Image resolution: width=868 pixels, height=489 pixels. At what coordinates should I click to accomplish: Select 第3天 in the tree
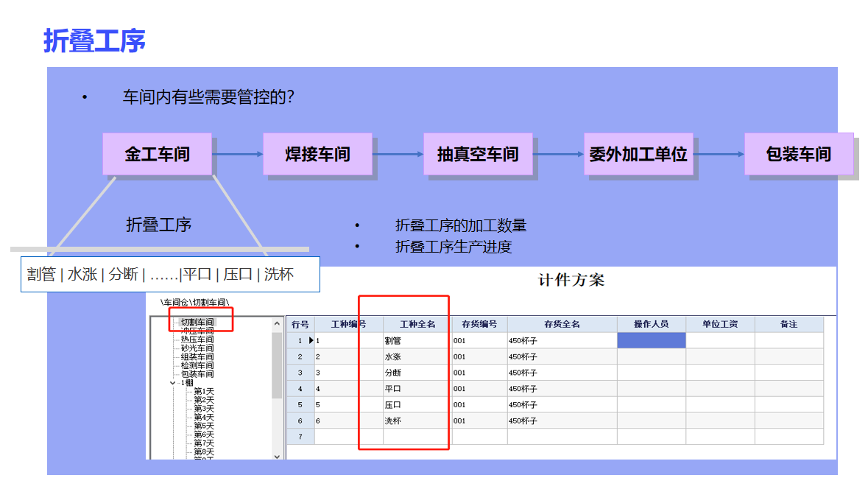tap(204, 409)
